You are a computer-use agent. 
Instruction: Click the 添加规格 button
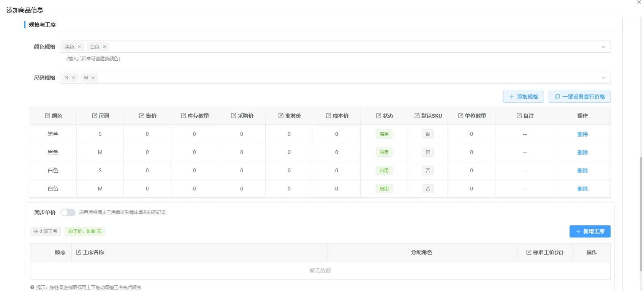pos(523,97)
